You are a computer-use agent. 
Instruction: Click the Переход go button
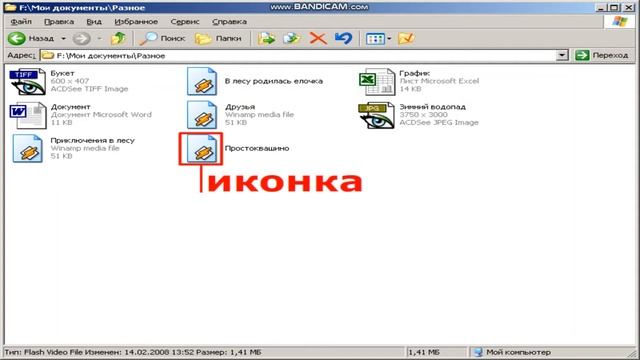pos(602,55)
